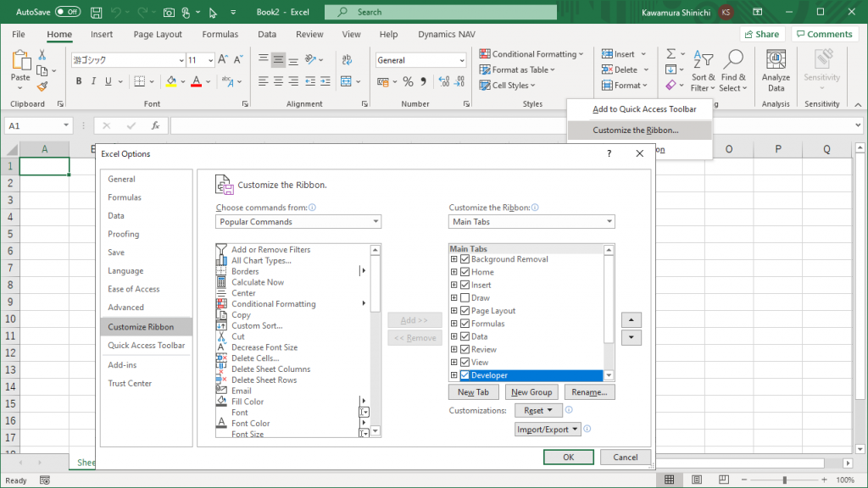Open the Reset customizations dropdown

[538, 411]
